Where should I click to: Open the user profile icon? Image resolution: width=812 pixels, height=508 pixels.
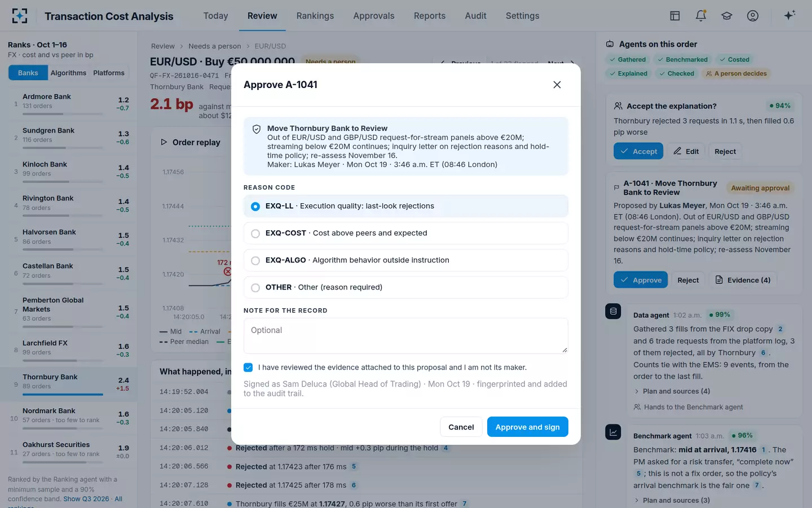coord(753,16)
